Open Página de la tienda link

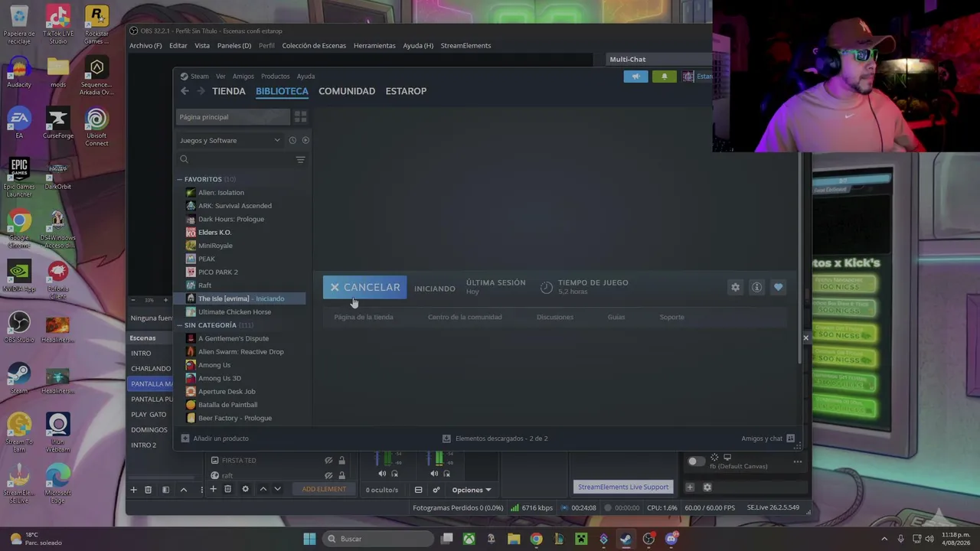point(364,317)
